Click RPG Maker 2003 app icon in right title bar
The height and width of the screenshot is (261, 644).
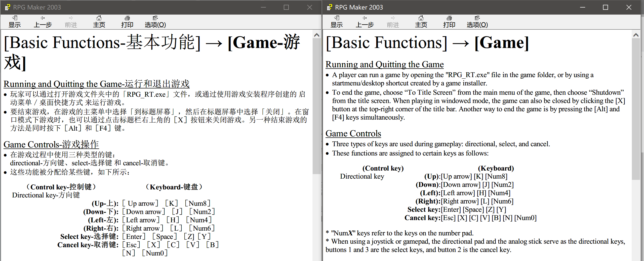point(330,7)
